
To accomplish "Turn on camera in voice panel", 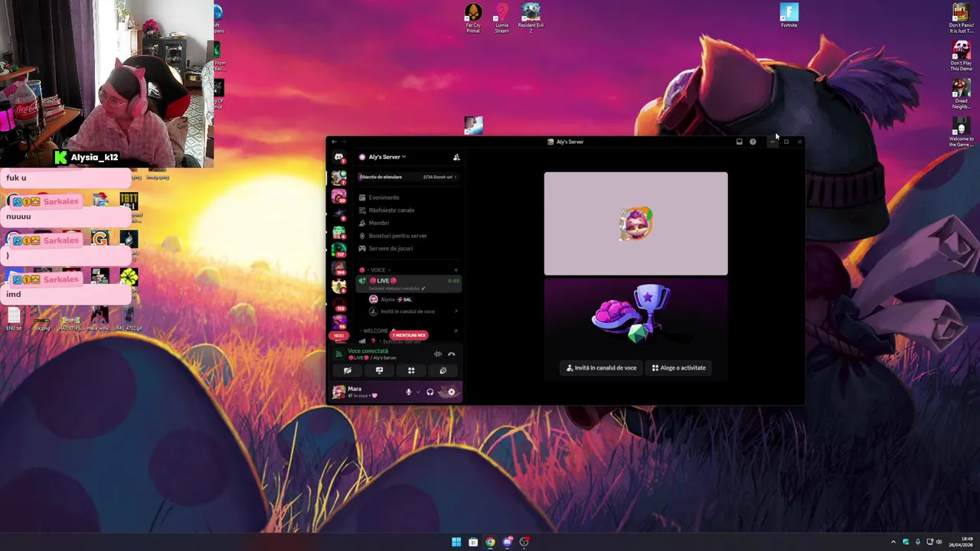I will coord(348,370).
